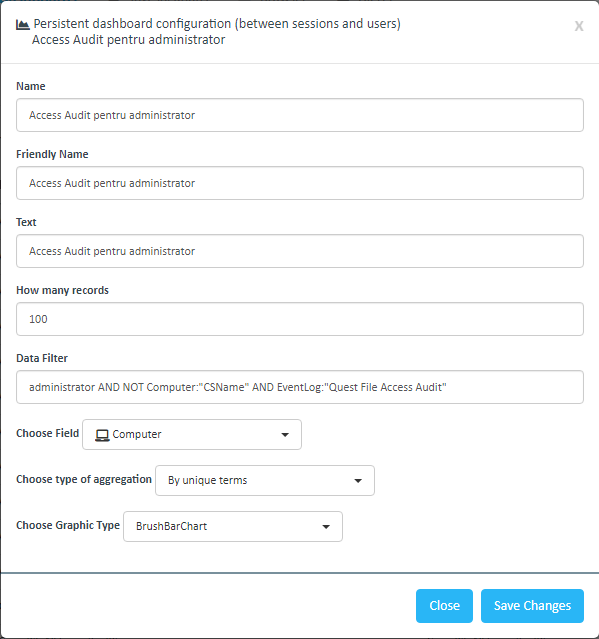Click the How many records box showing 100
Viewport: 599px width, 639px height.
300,319
